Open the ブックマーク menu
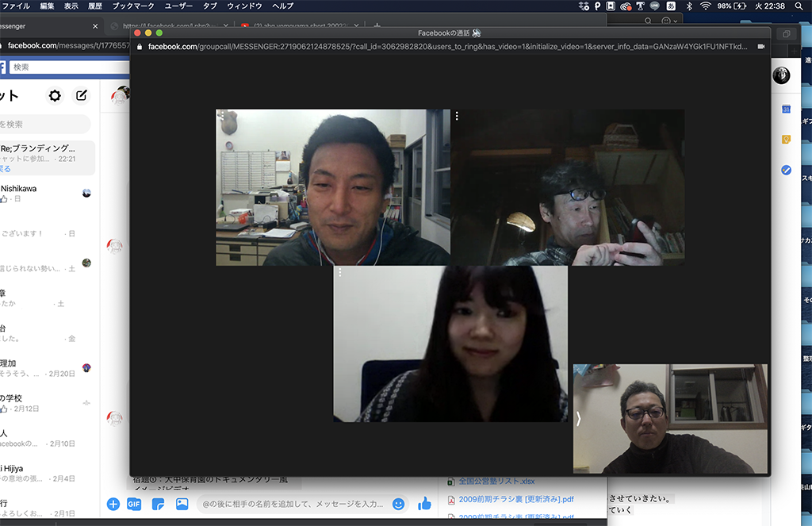 click(x=133, y=6)
